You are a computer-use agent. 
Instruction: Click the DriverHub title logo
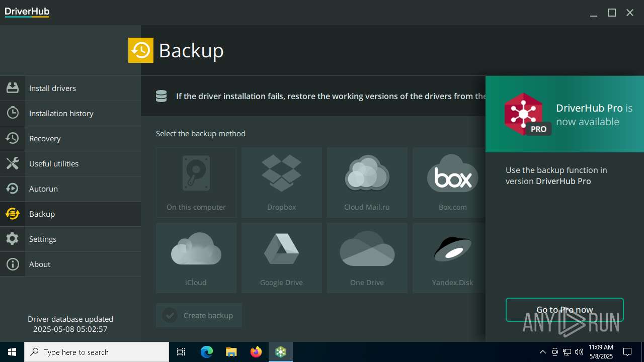27,12
